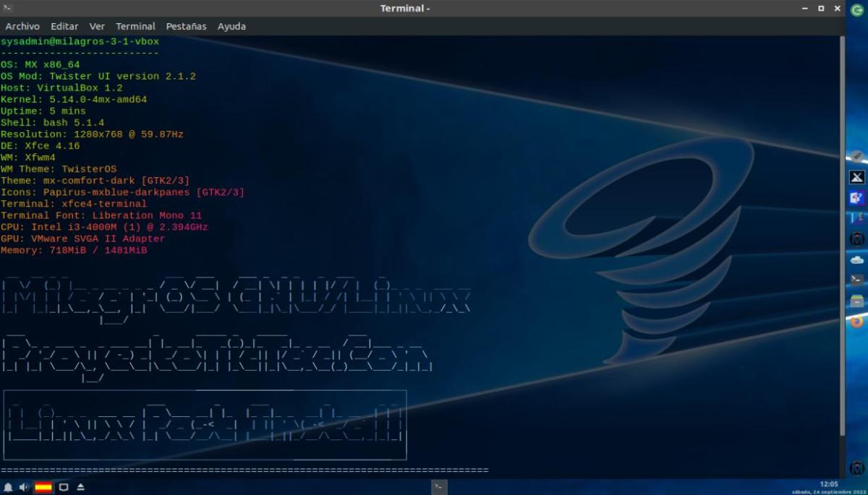Maximize the Terminal window
Image resolution: width=868 pixels, height=495 pixels.
click(821, 9)
